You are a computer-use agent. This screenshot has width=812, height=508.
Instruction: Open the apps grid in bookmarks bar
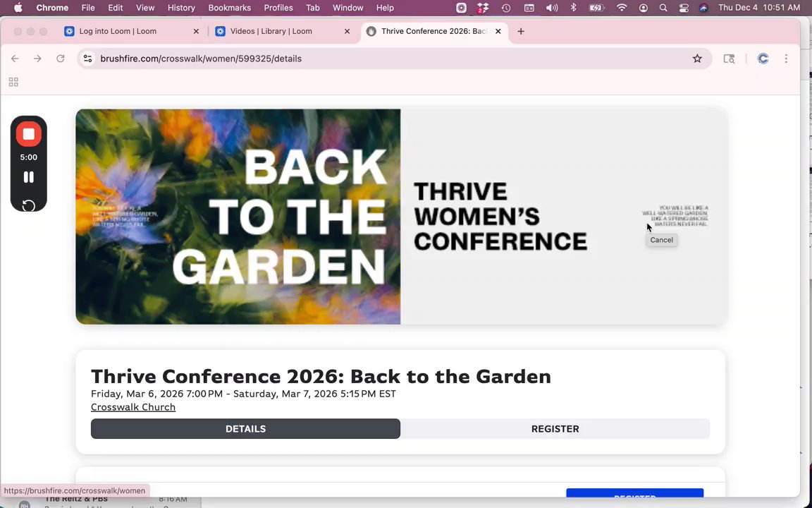[13, 82]
